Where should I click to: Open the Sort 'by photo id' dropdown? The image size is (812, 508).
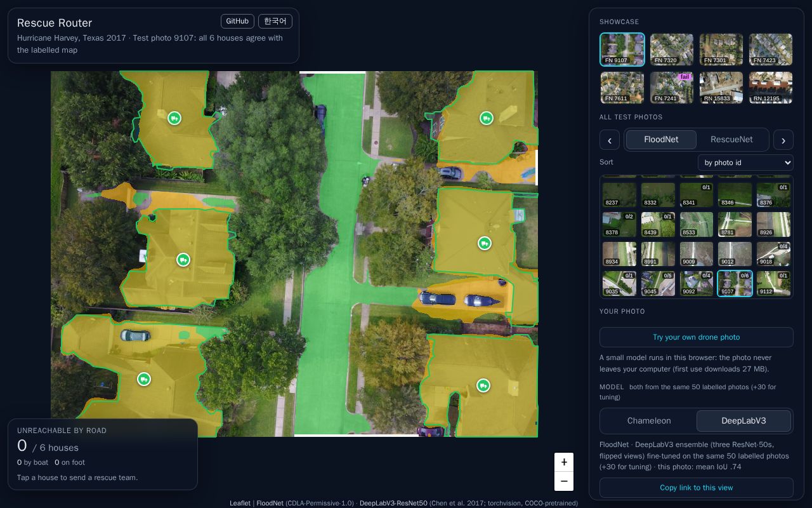point(745,163)
